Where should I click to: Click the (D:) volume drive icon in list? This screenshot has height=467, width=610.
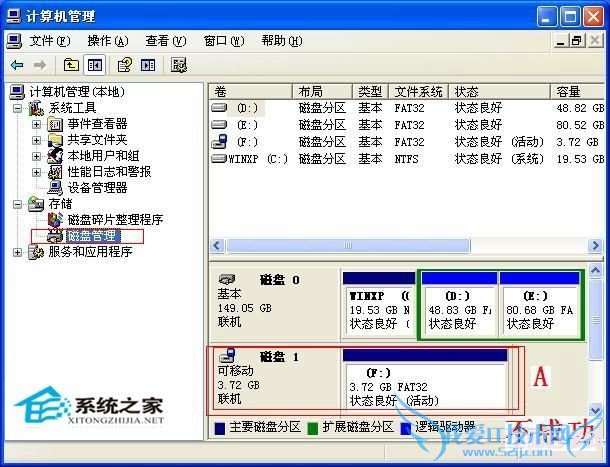[219, 107]
